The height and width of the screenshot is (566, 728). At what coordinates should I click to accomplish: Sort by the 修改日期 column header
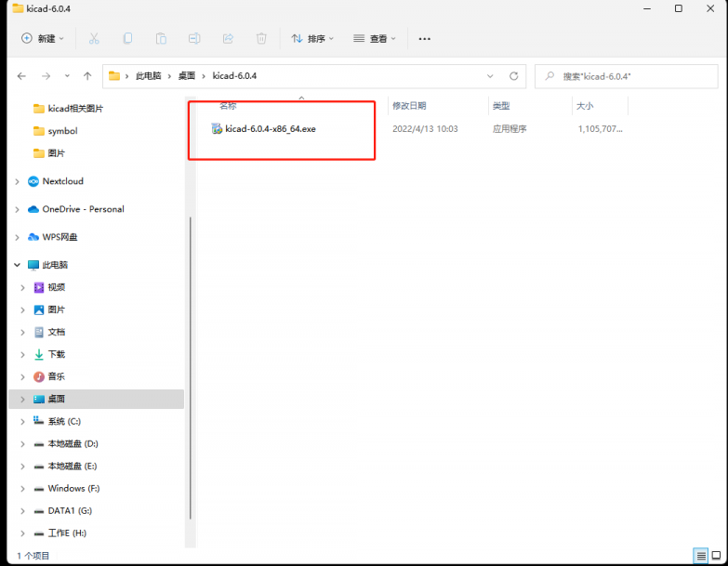pos(409,106)
